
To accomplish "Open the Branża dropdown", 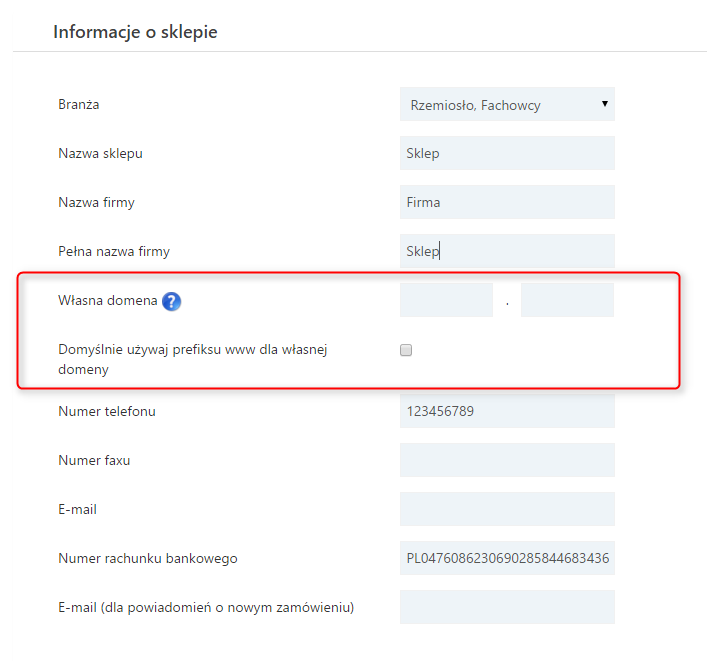I will tap(507, 105).
